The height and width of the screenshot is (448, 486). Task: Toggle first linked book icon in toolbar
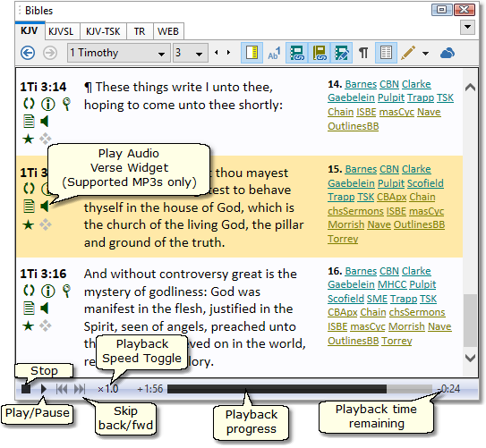click(x=297, y=53)
